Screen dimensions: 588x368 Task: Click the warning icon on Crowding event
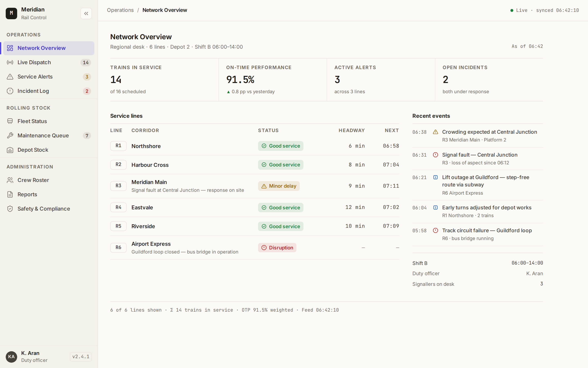coord(435,132)
